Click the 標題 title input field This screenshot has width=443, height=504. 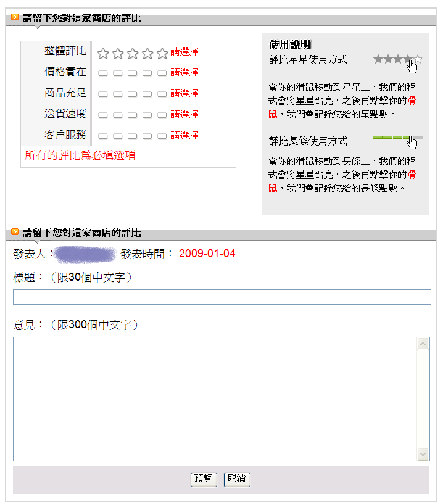pos(221,297)
